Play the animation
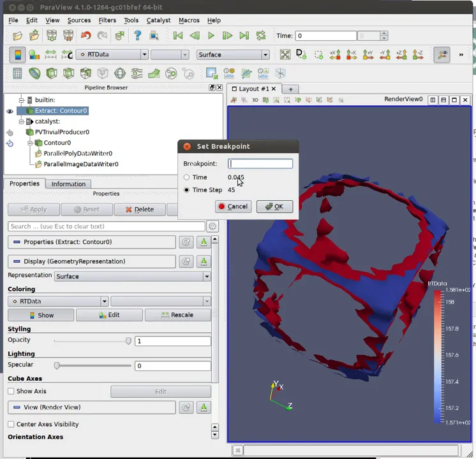Viewport: 476px width, 459px height. 211,36
